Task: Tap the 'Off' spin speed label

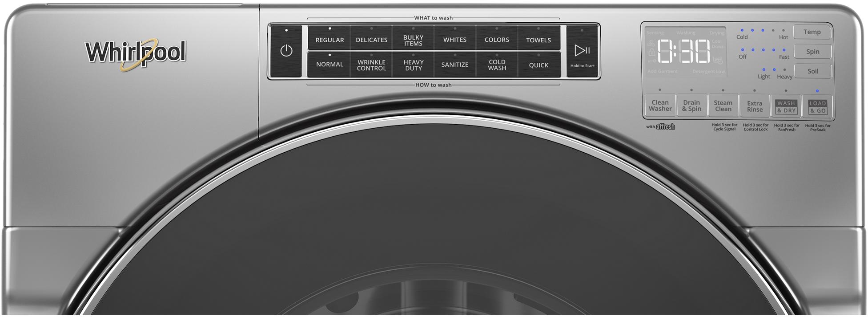Action: coord(743,57)
